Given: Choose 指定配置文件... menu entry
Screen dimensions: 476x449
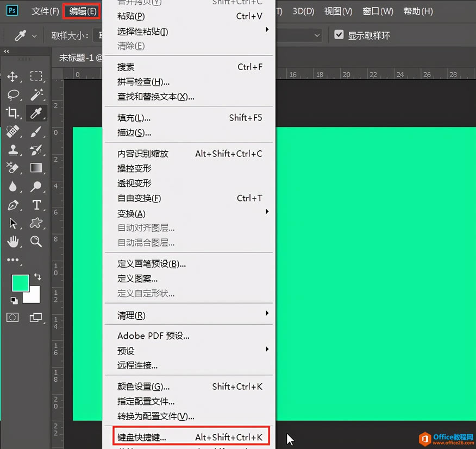Looking at the screenshot, I should (189, 401).
